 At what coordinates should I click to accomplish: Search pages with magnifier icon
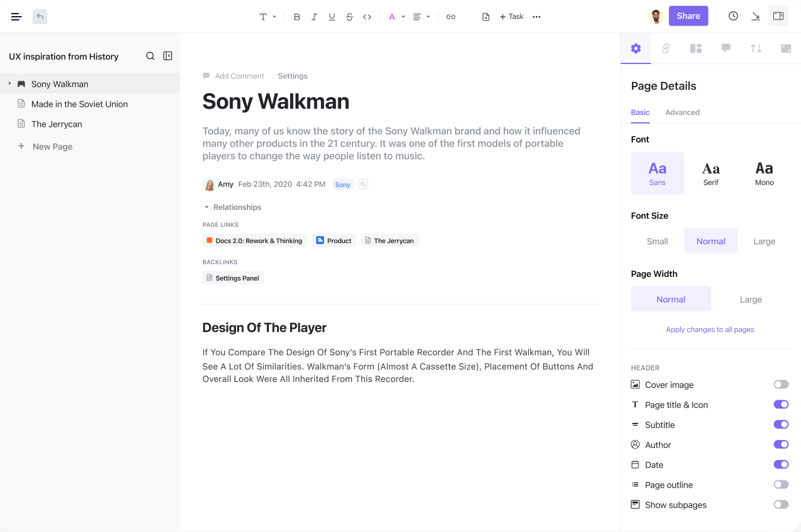150,56
